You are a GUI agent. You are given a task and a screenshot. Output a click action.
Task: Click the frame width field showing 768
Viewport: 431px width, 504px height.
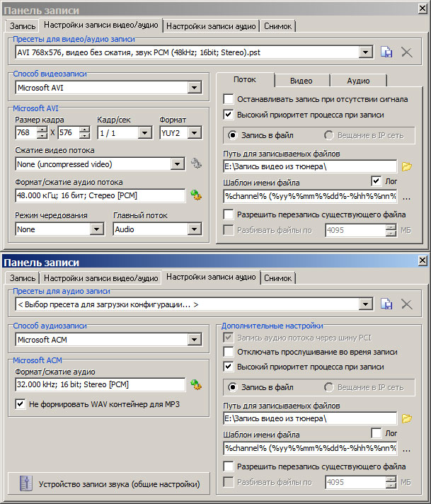tap(25, 133)
